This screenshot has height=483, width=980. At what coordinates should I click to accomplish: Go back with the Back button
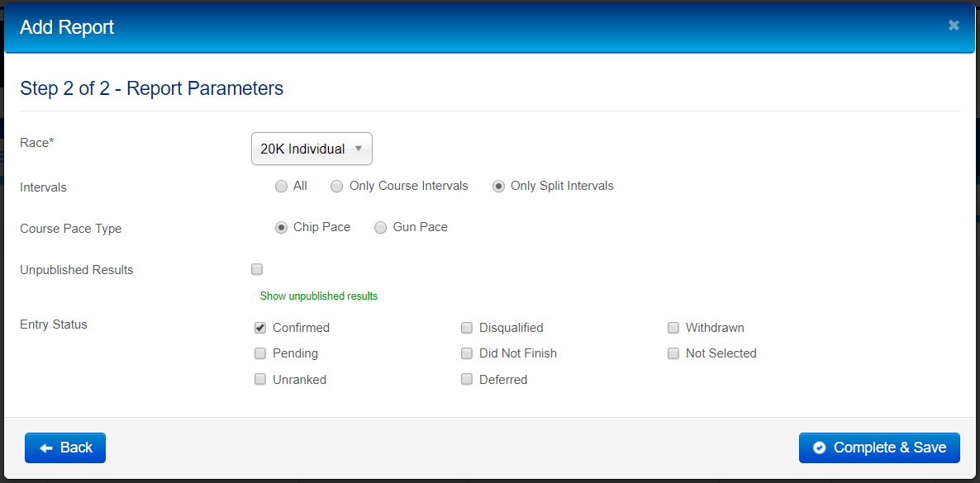coord(65,447)
